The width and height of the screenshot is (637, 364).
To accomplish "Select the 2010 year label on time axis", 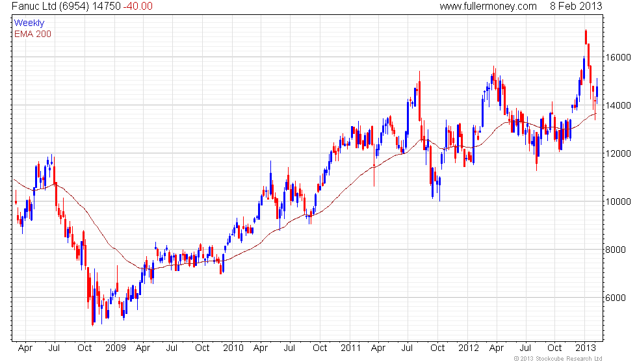I will (233, 348).
